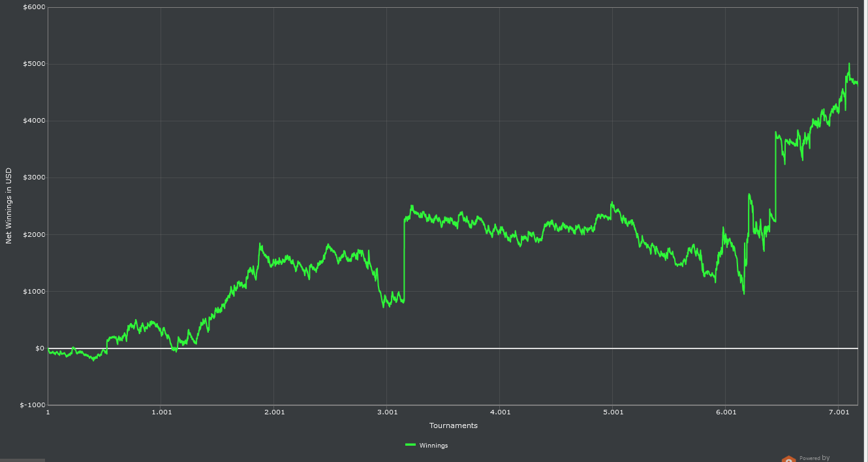Toggle the Winnings series in the legend
This screenshot has width=868, height=462.
coord(427,445)
